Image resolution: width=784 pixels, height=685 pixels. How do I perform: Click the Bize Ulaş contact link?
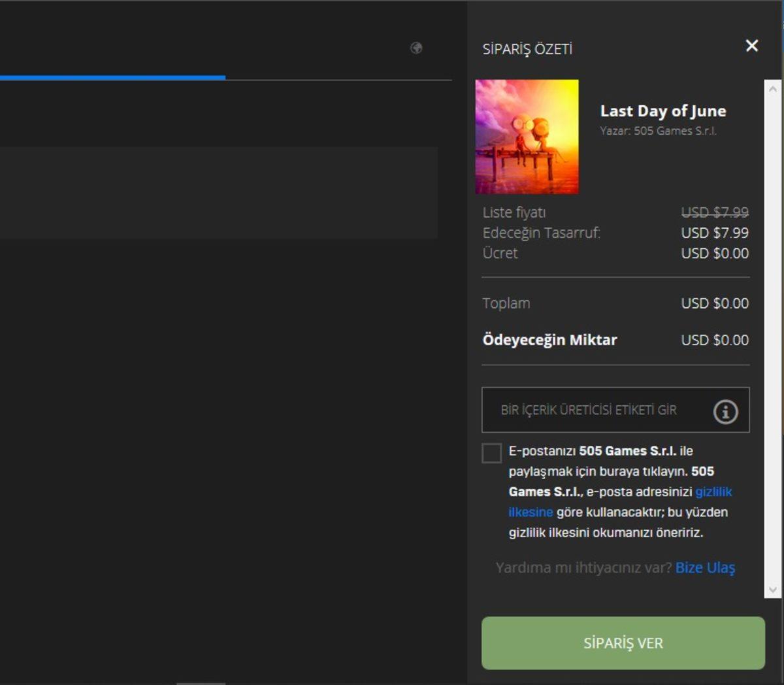pos(706,568)
